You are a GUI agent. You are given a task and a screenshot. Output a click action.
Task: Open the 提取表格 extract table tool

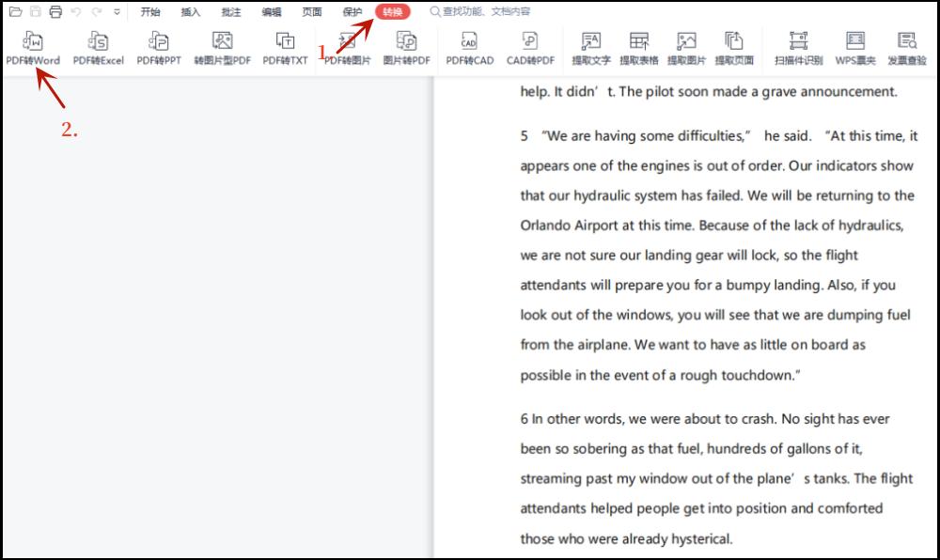[x=639, y=48]
